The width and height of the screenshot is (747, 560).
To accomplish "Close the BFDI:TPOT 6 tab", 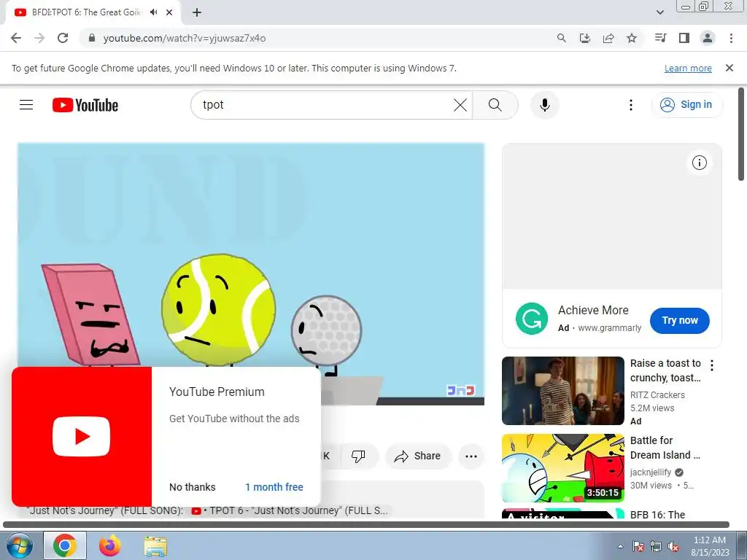I will tap(169, 12).
